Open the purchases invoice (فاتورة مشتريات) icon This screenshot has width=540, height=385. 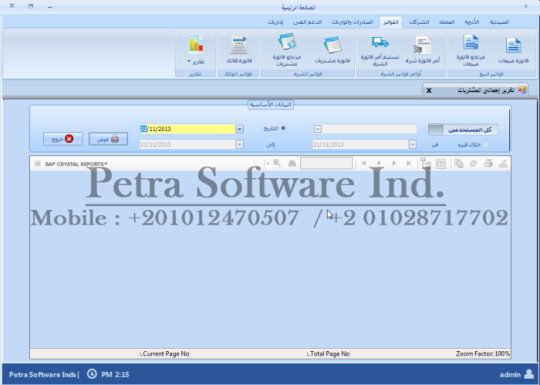[332, 51]
